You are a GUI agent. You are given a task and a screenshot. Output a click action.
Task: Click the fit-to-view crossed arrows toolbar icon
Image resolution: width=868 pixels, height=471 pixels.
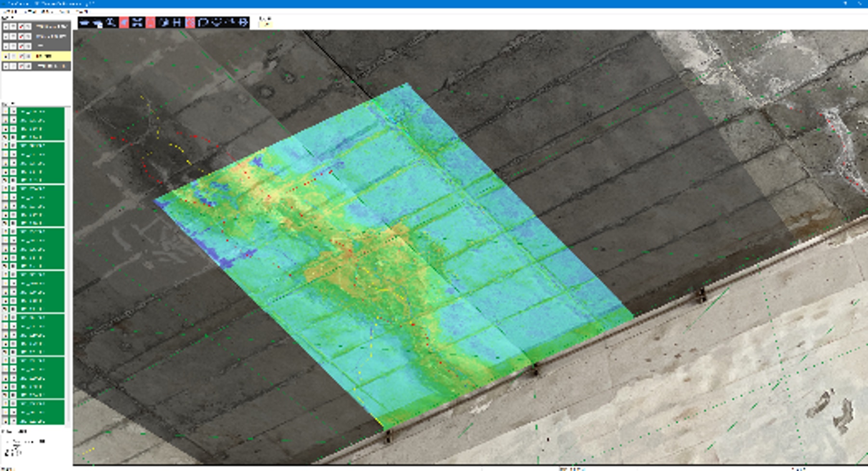click(137, 23)
